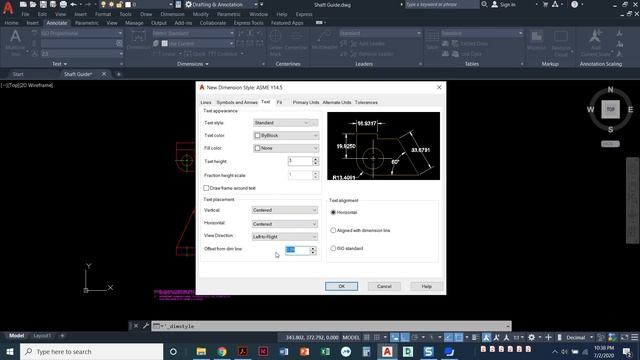
Task: Switch to the Primary Units tab
Action: pyautogui.click(x=306, y=102)
